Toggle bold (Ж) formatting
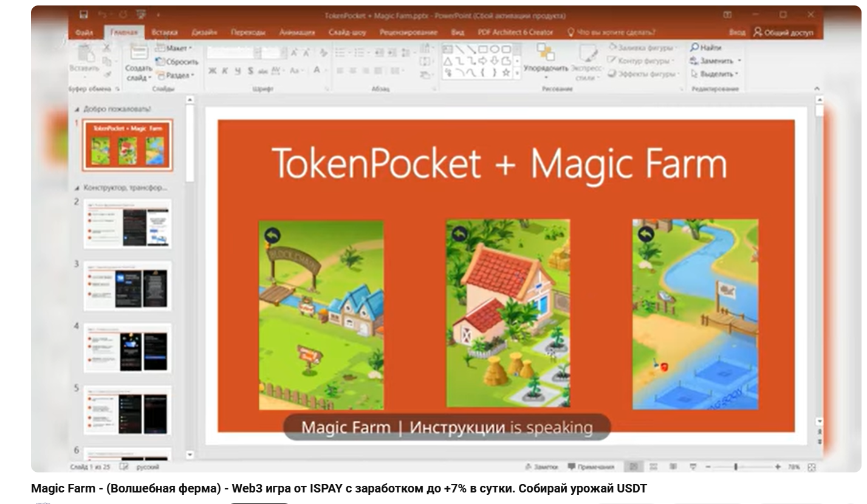 pos(212,71)
